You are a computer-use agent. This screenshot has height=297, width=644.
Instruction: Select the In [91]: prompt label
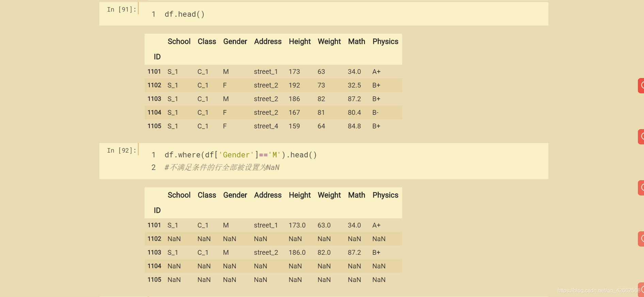click(121, 10)
